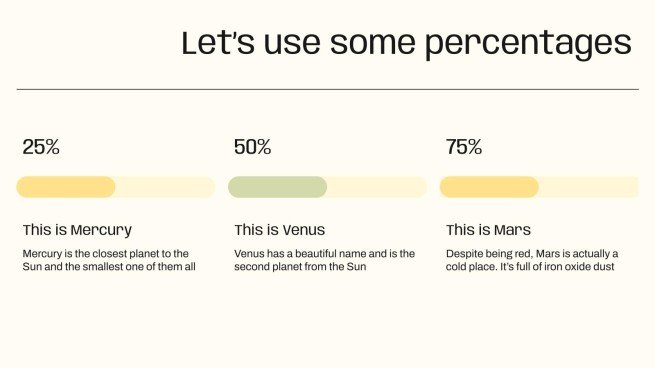Select the 'This is Mercury' heading
The height and width of the screenshot is (368, 655).
coord(77,230)
